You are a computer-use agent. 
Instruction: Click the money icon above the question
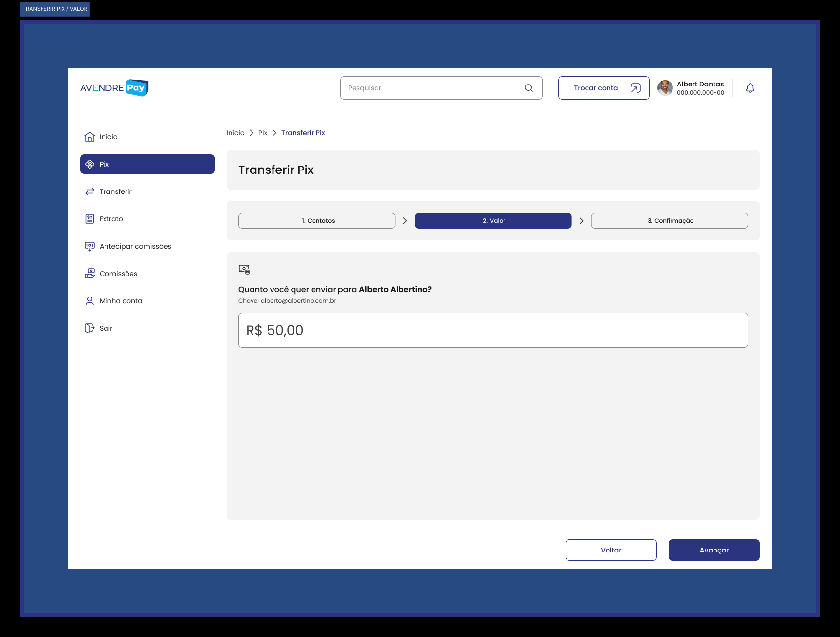pos(244,269)
